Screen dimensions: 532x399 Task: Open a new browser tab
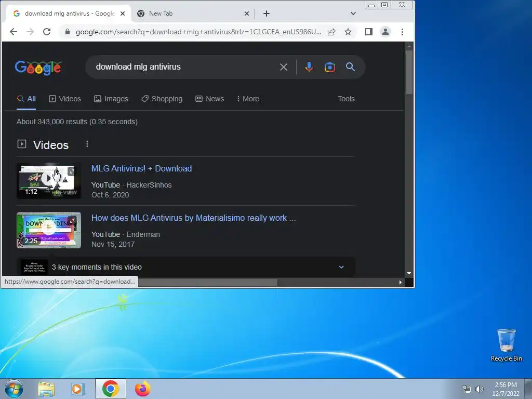(x=267, y=14)
